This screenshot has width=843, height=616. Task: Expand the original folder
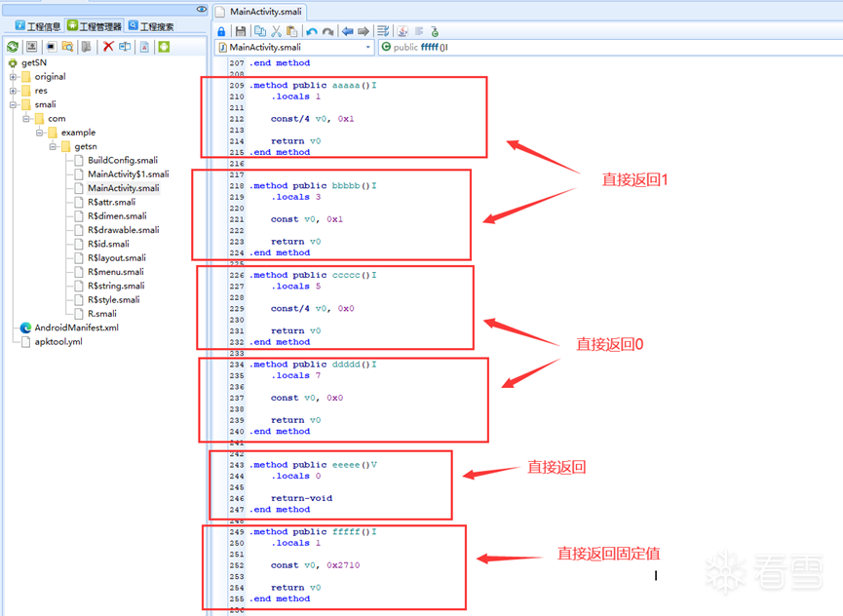click(13, 77)
